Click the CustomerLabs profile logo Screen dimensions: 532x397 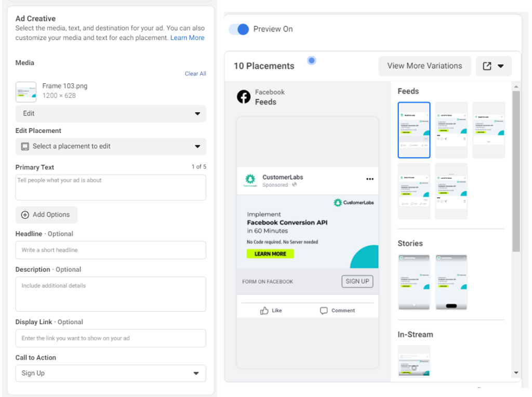(250, 180)
